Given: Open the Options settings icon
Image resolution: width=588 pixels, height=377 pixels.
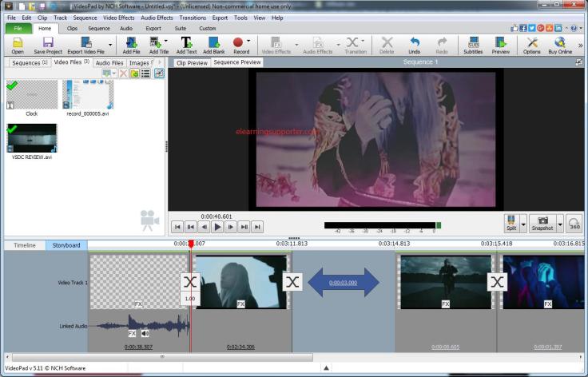Looking at the screenshot, I should tap(532, 46).
